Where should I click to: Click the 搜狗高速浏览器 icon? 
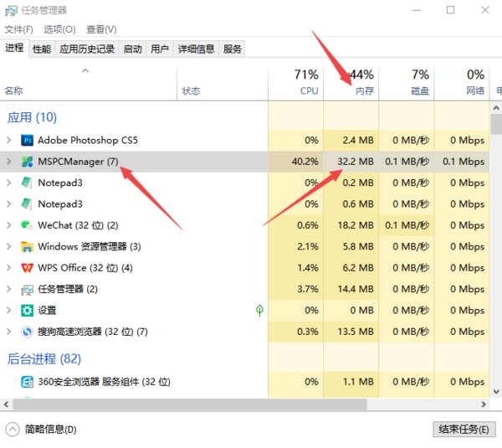point(28,332)
